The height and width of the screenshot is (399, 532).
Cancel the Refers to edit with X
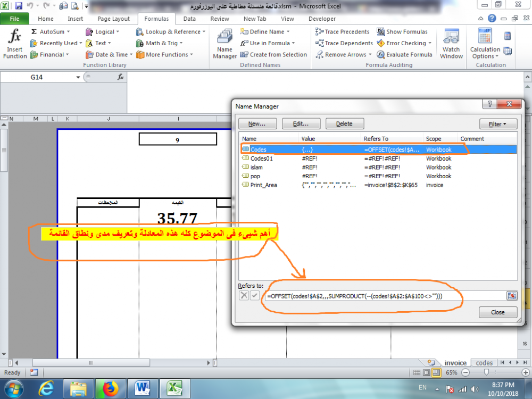244,295
